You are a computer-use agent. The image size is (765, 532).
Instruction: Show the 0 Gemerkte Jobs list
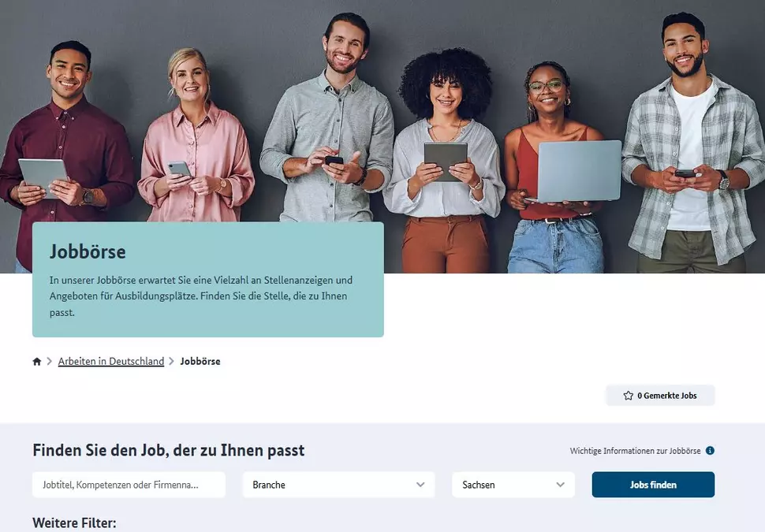(660, 396)
